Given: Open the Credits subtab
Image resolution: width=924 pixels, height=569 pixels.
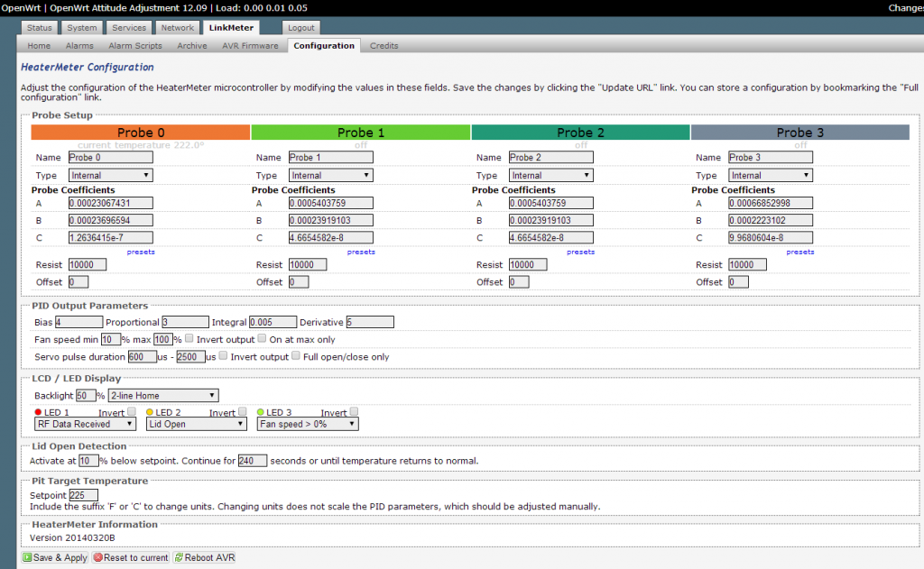Looking at the screenshot, I should pos(384,45).
